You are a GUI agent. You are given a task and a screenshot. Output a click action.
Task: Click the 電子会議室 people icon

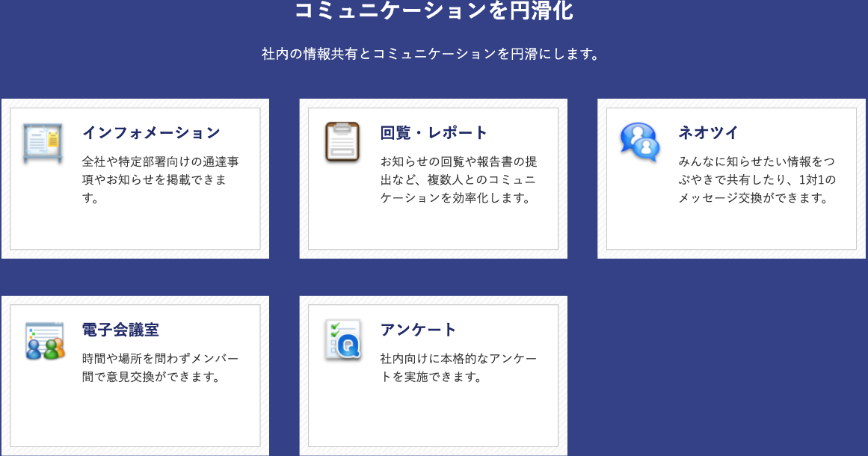[x=45, y=340]
